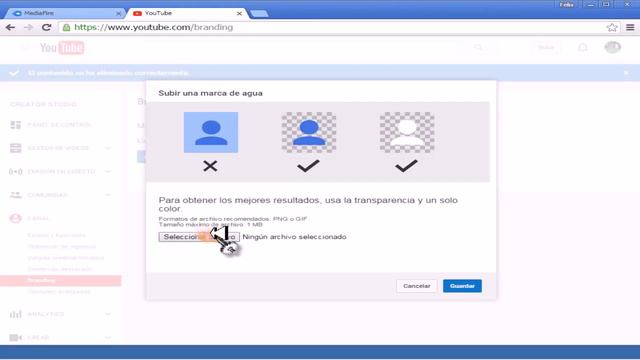The width and height of the screenshot is (640, 360).
Task: Open Panel de control dashboard icon
Action: pyautogui.click(x=16, y=124)
